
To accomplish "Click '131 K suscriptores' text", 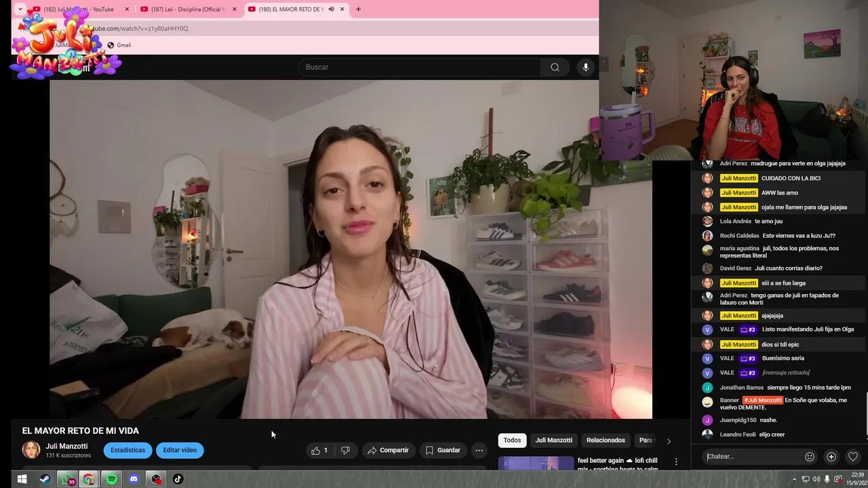I will coord(68,455).
